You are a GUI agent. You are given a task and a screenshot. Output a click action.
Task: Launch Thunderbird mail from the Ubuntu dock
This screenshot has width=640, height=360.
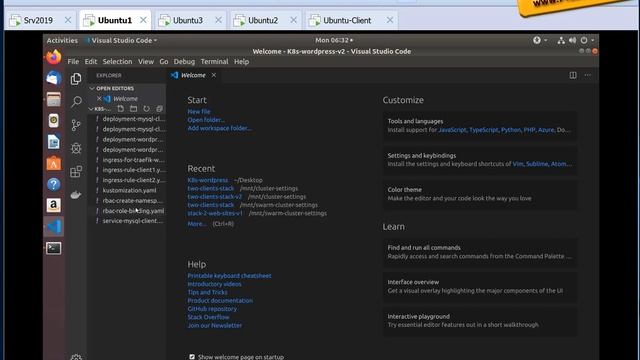tap(53, 78)
